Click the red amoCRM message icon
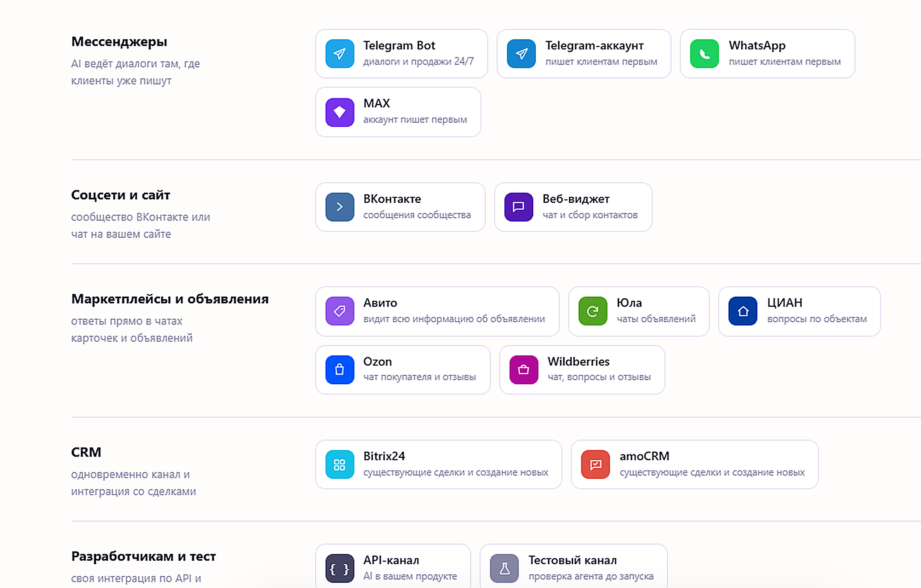921x588 pixels. (595, 464)
